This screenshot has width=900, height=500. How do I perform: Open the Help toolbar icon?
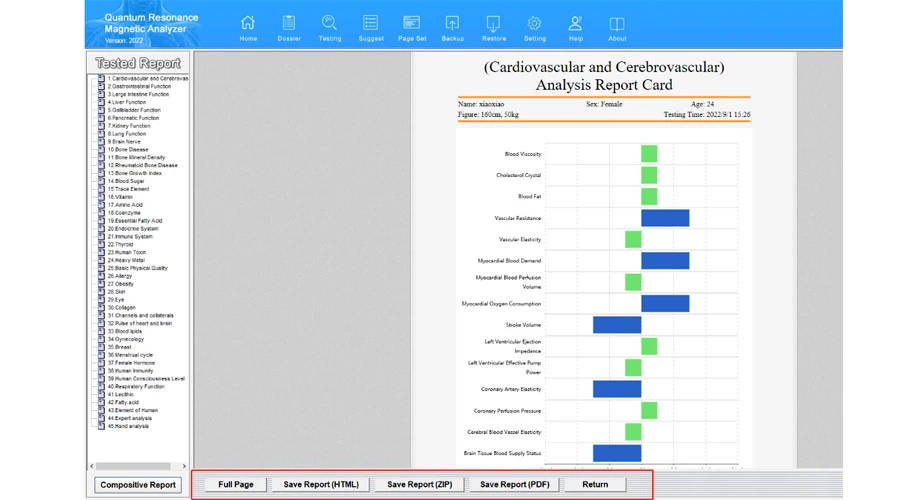(576, 23)
